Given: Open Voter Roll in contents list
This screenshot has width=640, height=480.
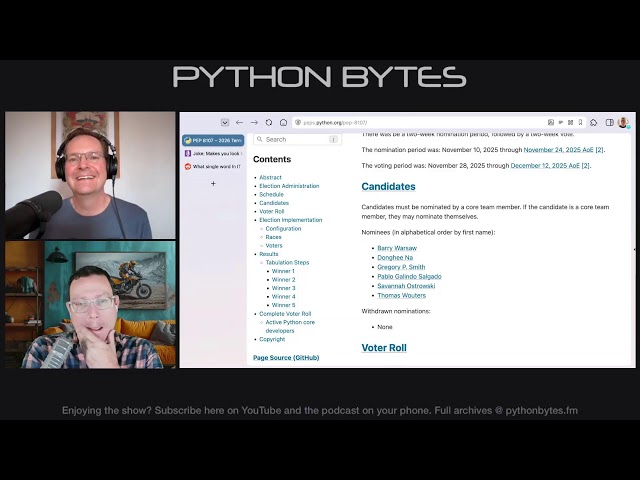Looking at the screenshot, I should [x=271, y=211].
